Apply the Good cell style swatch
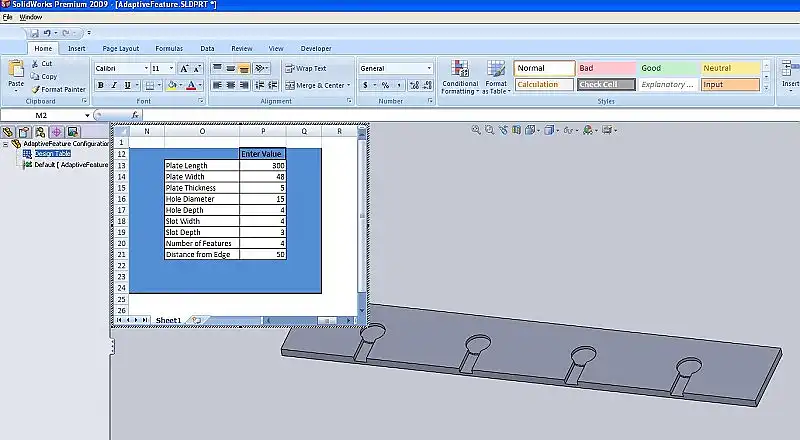The height and width of the screenshot is (440, 800). click(x=663, y=68)
